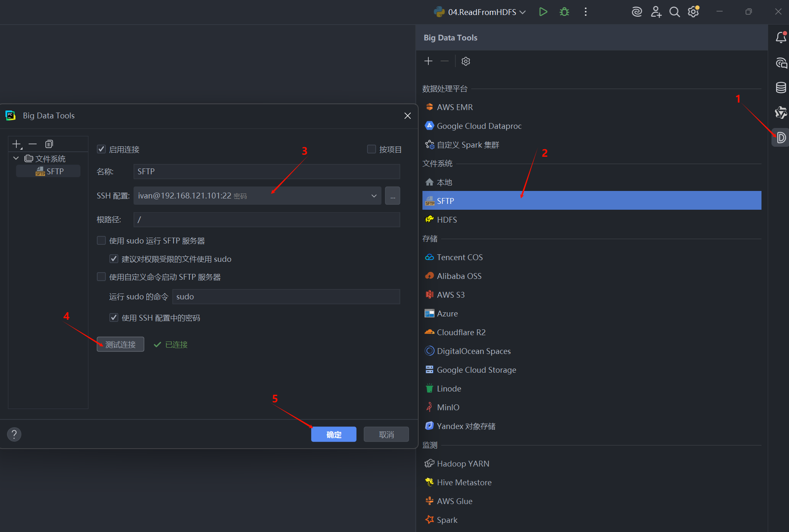Viewport: 789px width, 532px height.
Task: Confirm with the 确定 button
Action: (x=334, y=434)
